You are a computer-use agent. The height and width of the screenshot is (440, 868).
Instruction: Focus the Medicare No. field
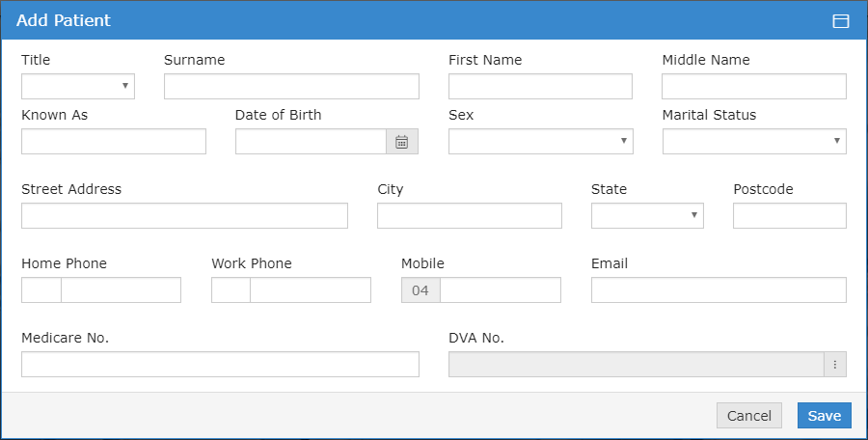[220, 365]
